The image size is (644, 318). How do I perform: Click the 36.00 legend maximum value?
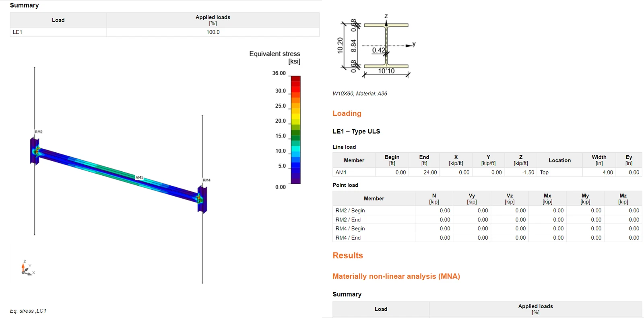click(279, 73)
